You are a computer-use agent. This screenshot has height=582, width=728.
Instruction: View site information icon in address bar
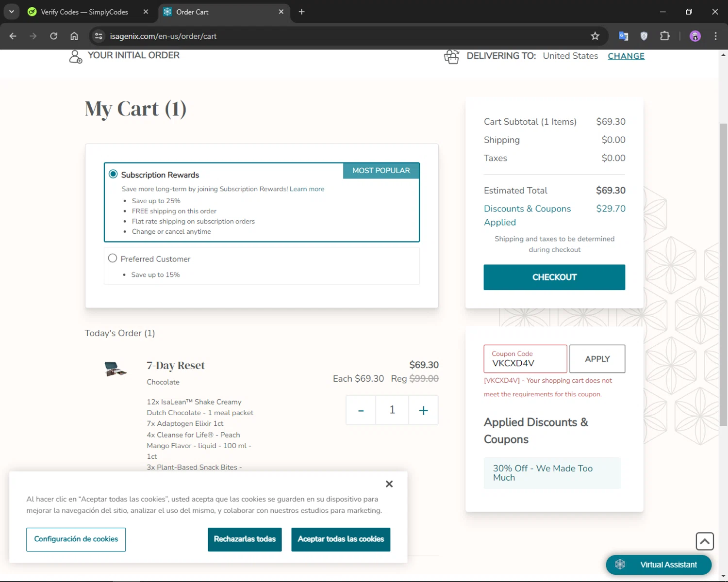click(99, 36)
